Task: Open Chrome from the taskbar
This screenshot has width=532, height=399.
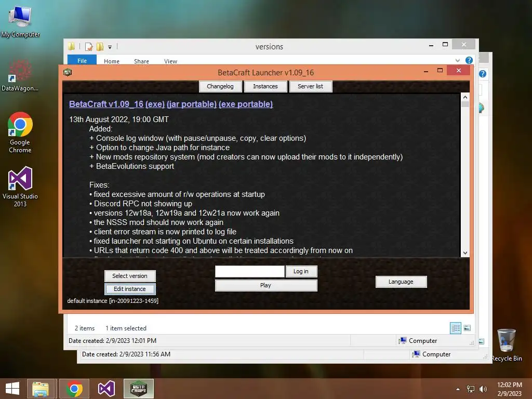Action: (x=74, y=389)
